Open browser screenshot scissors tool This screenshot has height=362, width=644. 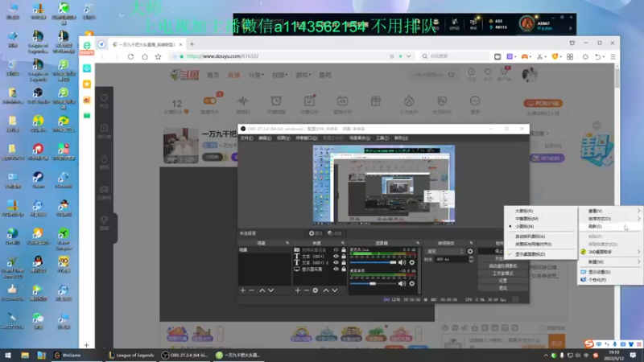point(540,56)
